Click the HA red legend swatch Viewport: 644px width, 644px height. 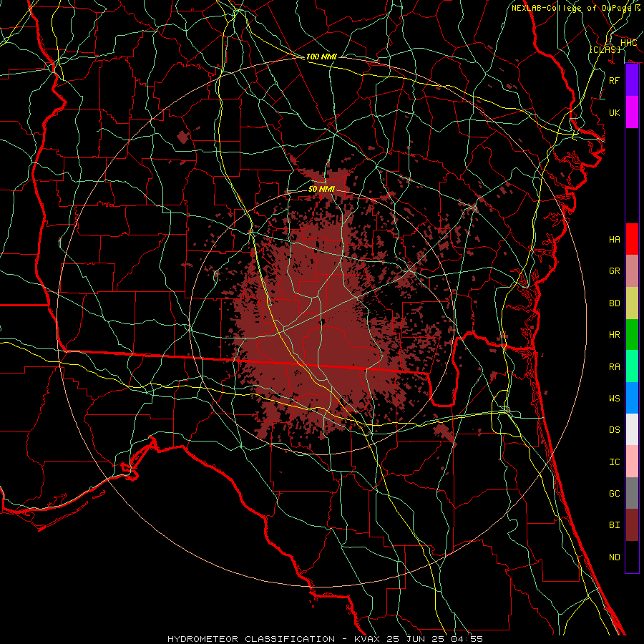click(632, 239)
